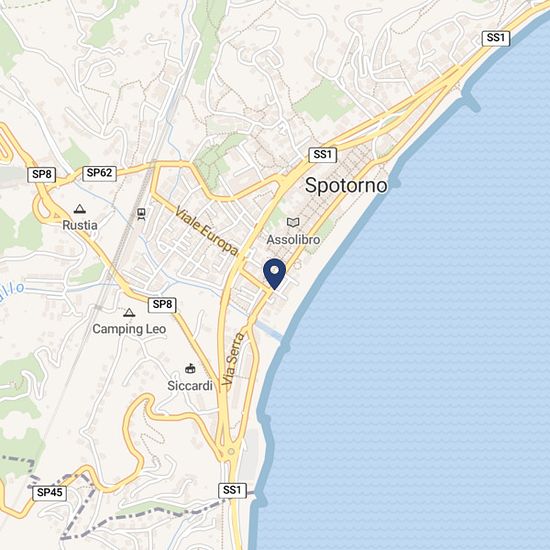Image resolution: width=550 pixels, height=550 pixels.
Task: Click the Assolibro text label
Action: (x=293, y=240)
